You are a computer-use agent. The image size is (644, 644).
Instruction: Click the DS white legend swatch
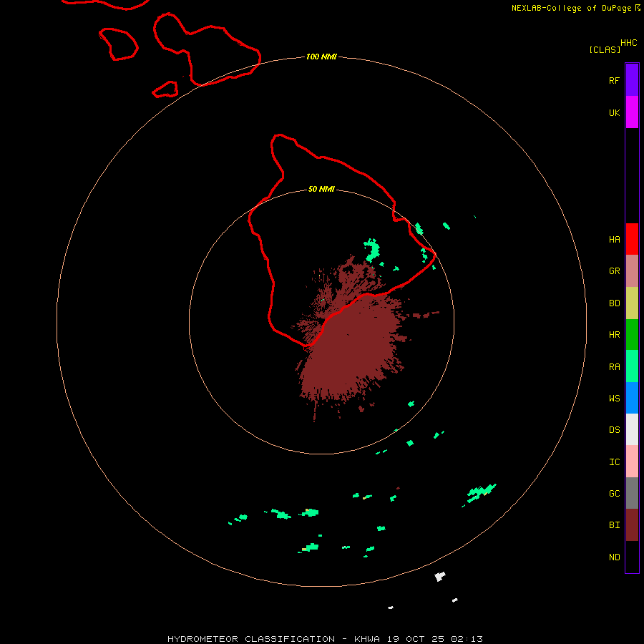(x=632, y=429)
